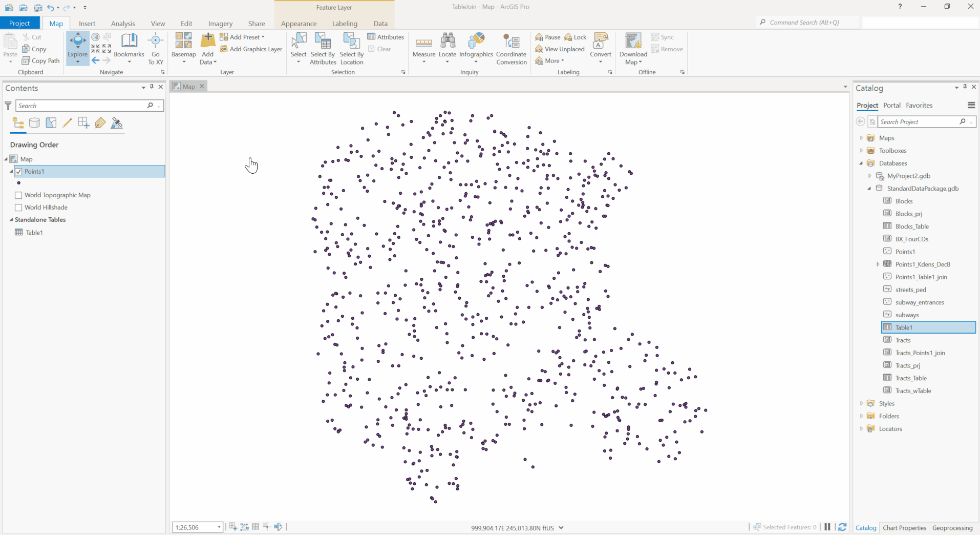Open the Chart Properties pane tab

[904, 528]
